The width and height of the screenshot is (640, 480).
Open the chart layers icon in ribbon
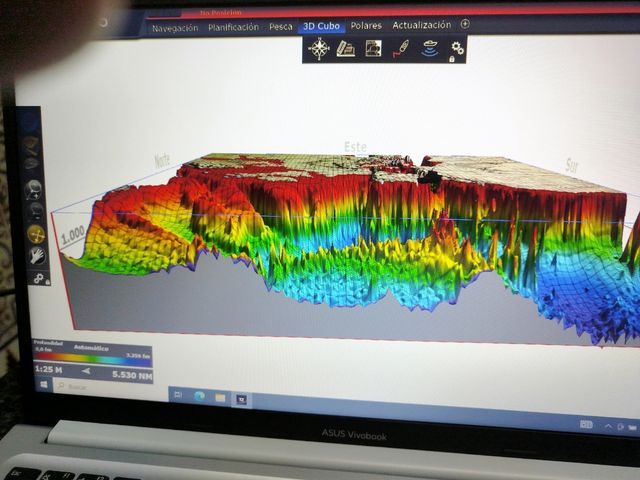click(346, 49)
